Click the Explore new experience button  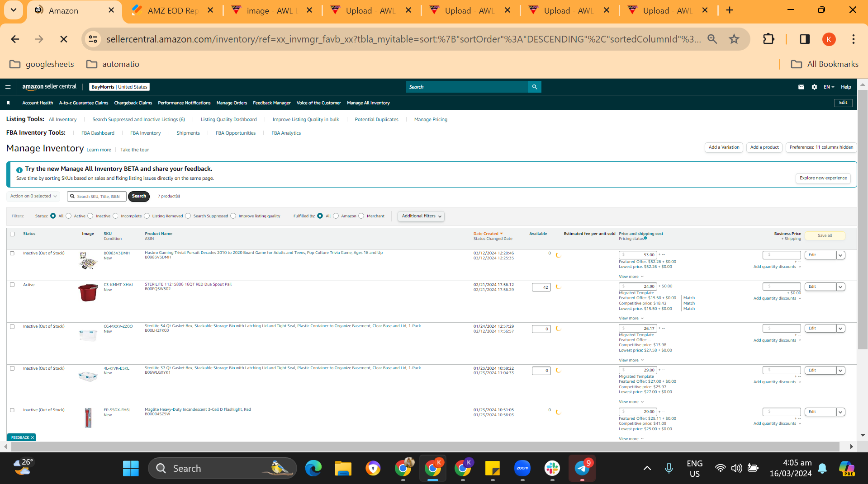[x=823, y=178]
